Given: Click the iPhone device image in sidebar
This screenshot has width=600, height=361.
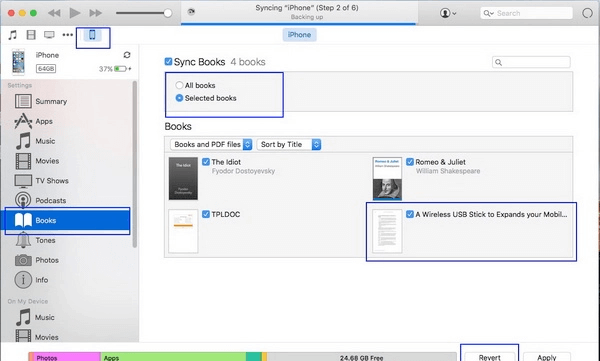Looking at the screenshot, I should [x=18, y=62].
